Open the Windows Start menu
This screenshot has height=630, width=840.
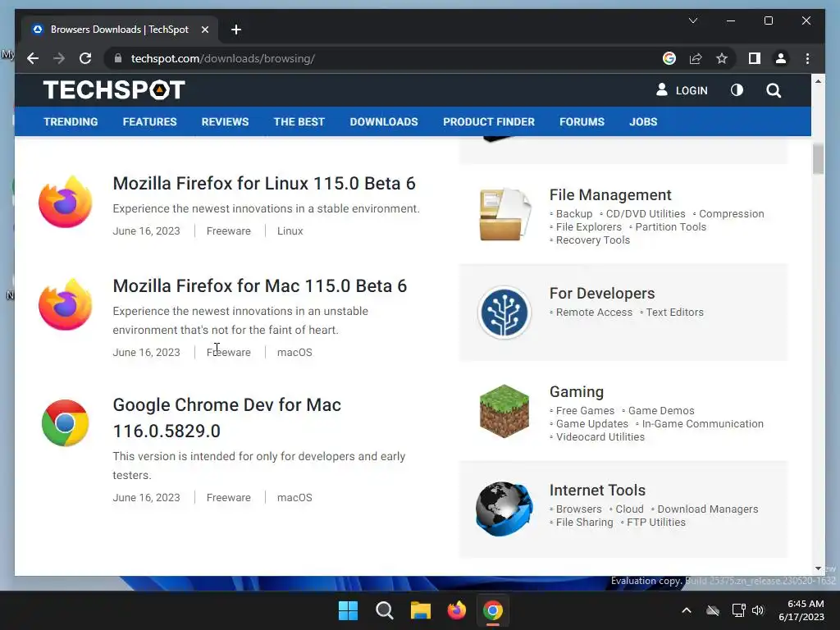348,610
